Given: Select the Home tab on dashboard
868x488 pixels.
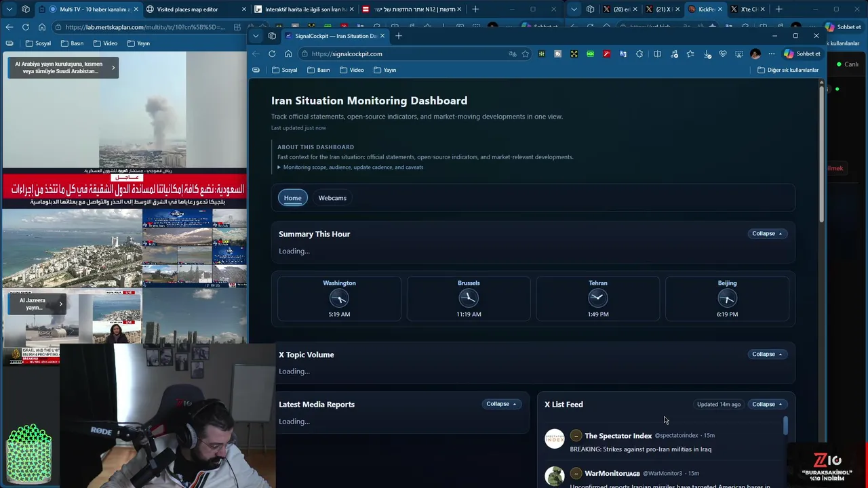Looking at the screenshot, I should (293, 198).
